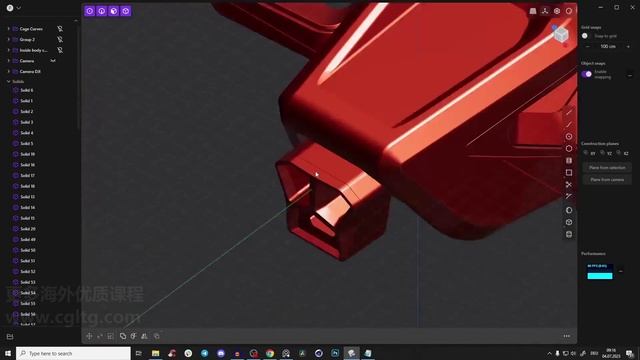Select Solid 1 in outliner
The height and width of the screenshot is (360, 640).
point(27,100)
